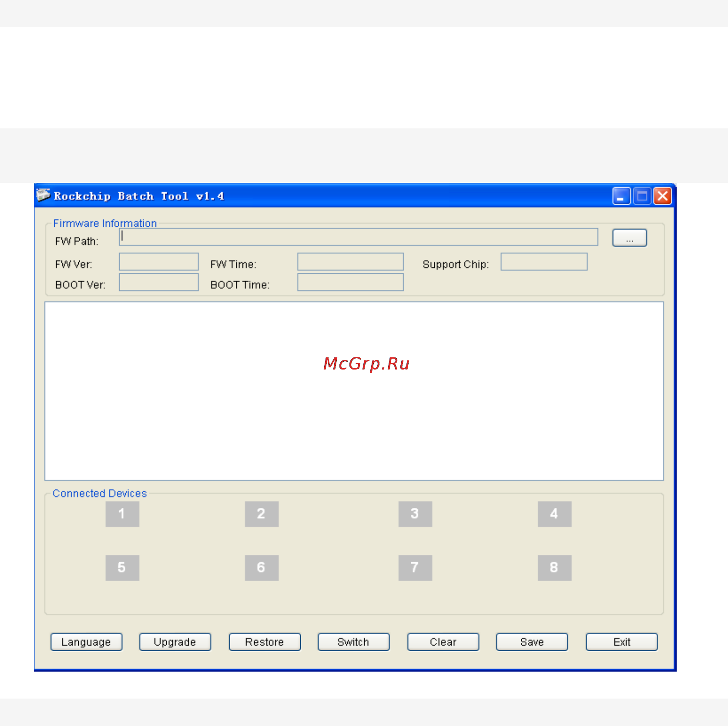728x726 pixels.
Task: Click the BOOT Ver field
Action: click(159, 282)
